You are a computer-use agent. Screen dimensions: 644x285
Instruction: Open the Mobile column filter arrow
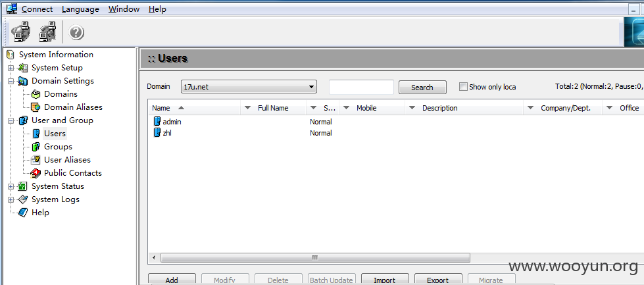pos(346,108)
